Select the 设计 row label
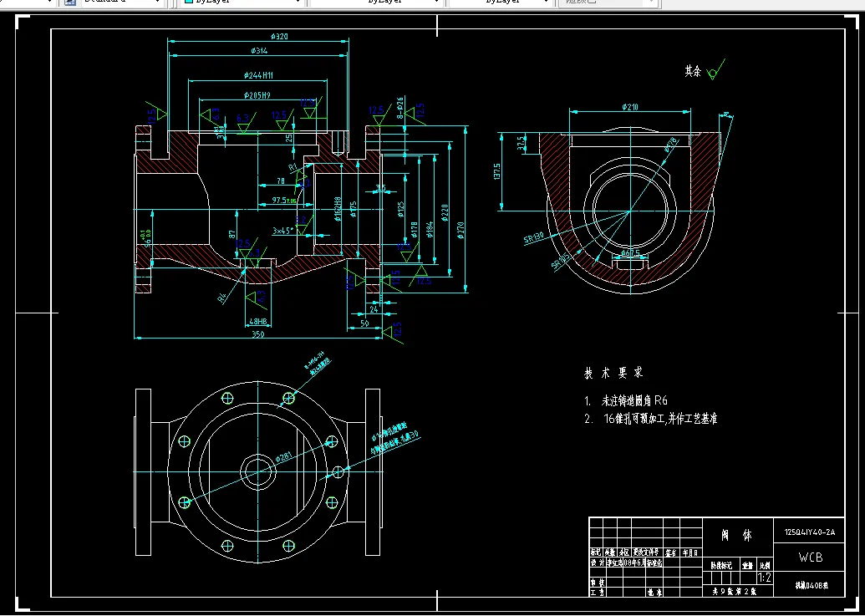Screen dimensions: 865x616 (597, 563)
